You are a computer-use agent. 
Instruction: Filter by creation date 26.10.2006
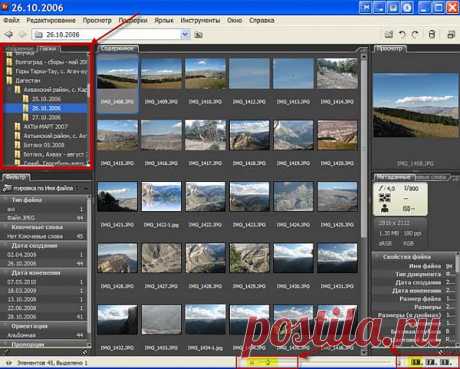(x=22, y=263)
